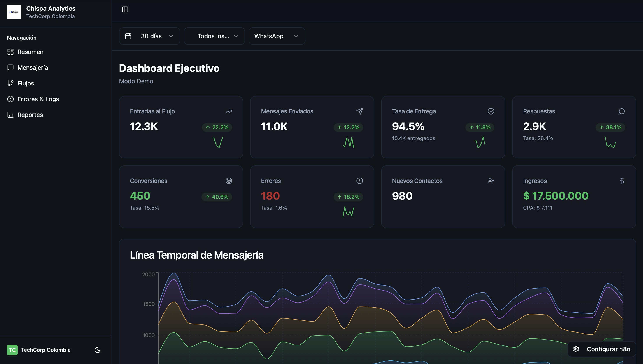
Task: Click the Errores & Logs alert icon
Action: pos(10,99)
